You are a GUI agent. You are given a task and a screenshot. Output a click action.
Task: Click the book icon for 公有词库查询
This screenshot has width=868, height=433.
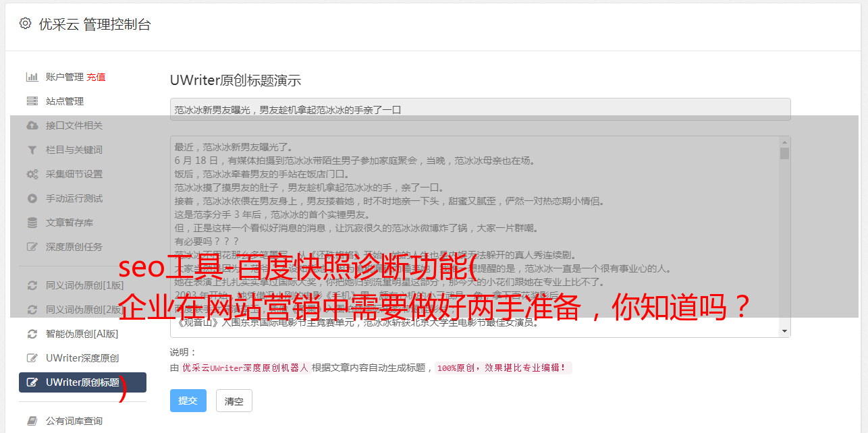(x=32, y=421)
